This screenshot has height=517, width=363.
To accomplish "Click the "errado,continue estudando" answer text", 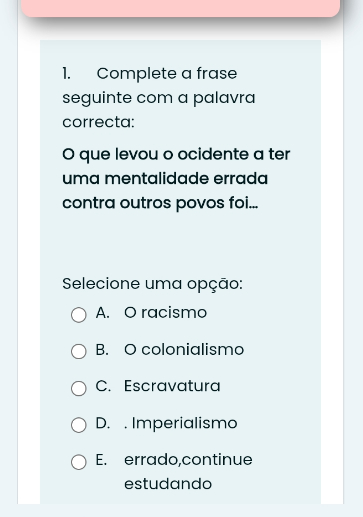I will [x=188, y=472].
